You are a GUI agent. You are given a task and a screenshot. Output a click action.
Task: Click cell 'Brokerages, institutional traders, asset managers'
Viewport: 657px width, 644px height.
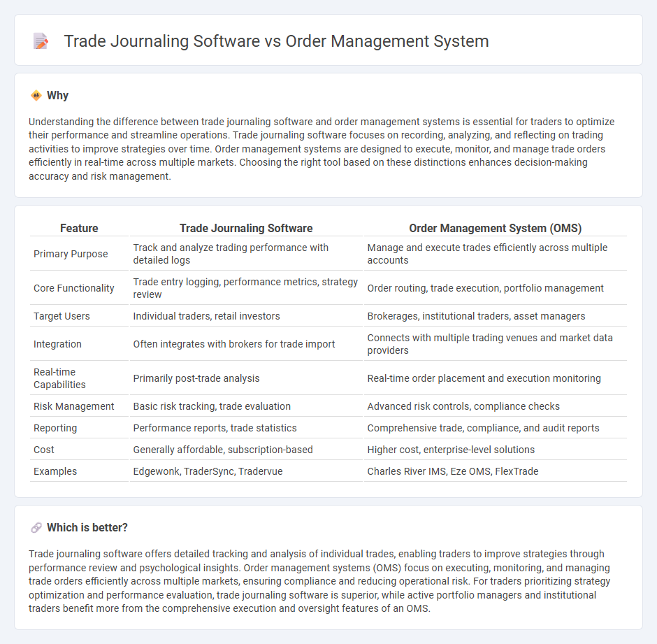point(496,316)
